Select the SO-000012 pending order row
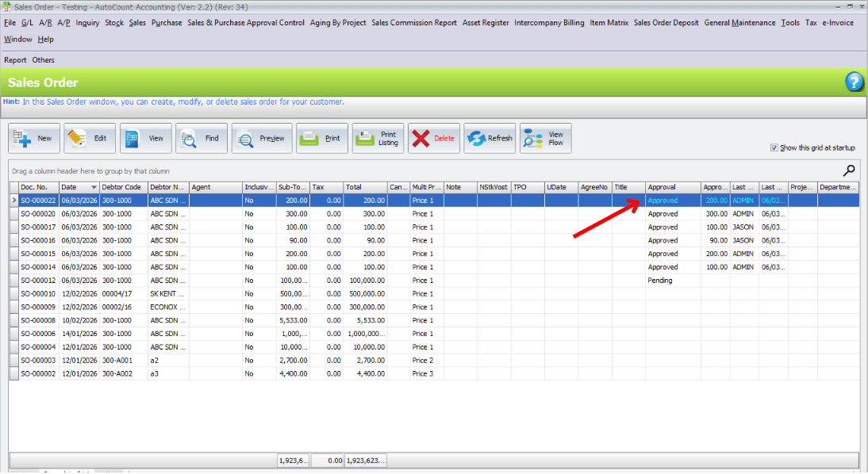 (x=38, y=281)
